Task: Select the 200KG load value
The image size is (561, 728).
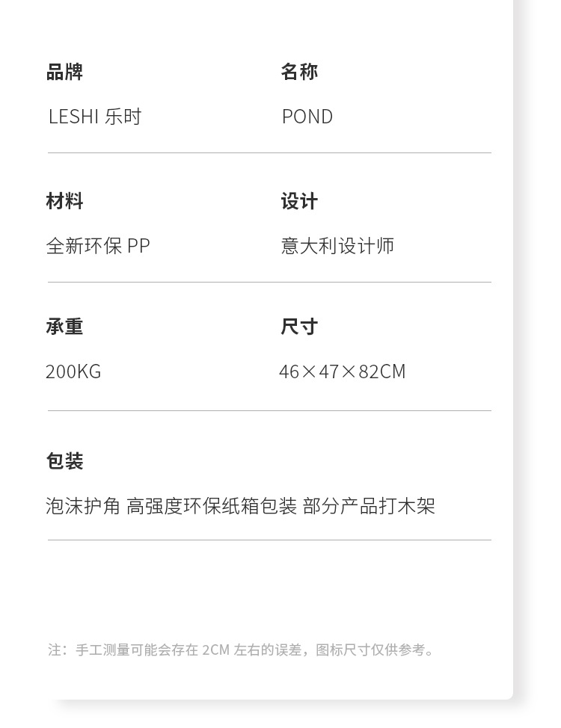Action: 73,371
